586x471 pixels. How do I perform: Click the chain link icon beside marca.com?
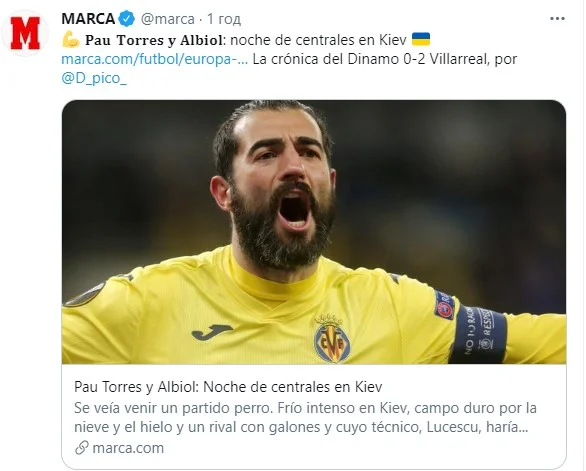(81, 447)
